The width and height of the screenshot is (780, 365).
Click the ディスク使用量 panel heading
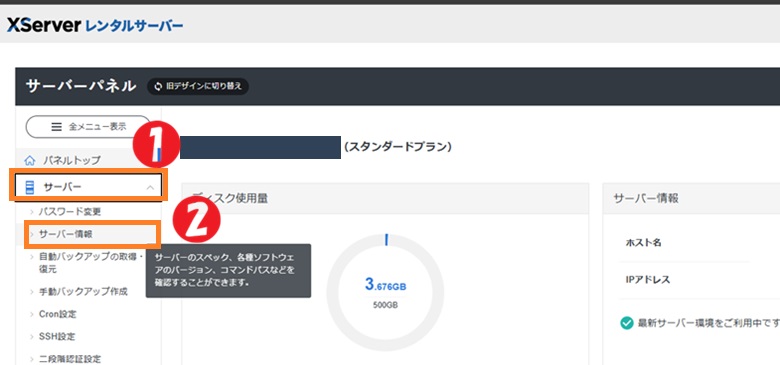(x=230, y=198)
